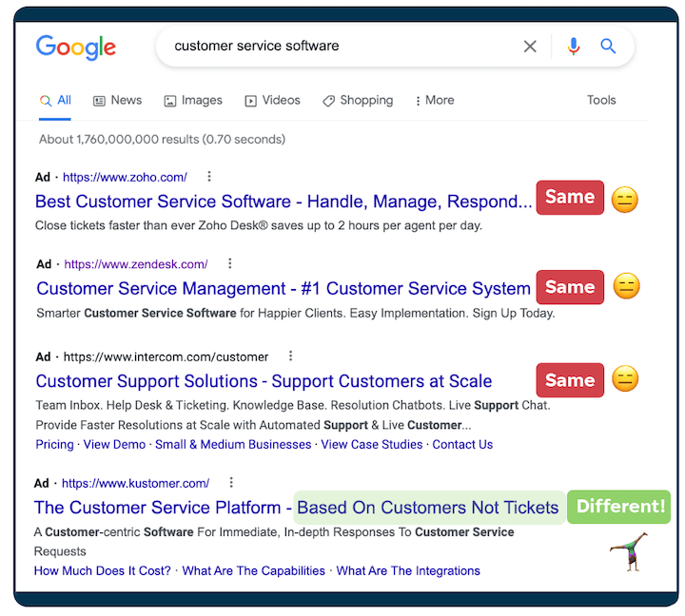Clear the search query with X

(x=530, y=47)
